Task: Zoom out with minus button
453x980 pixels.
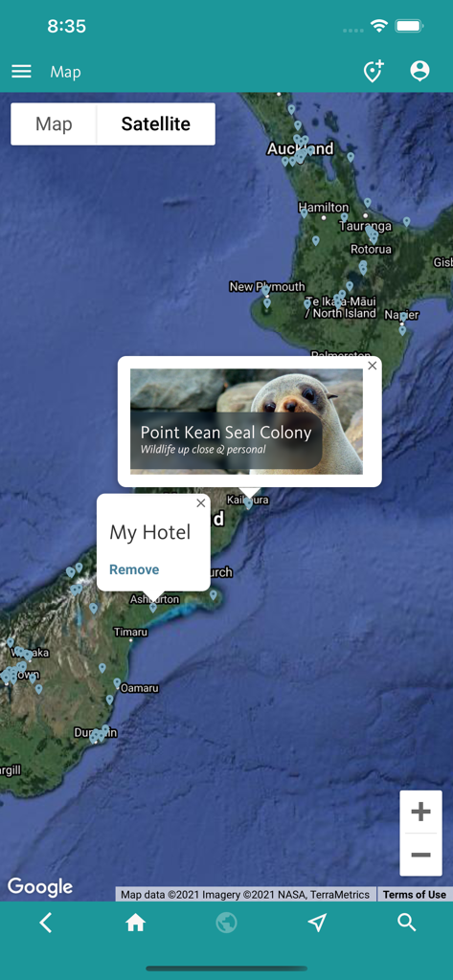Action: tap(420, 855)
